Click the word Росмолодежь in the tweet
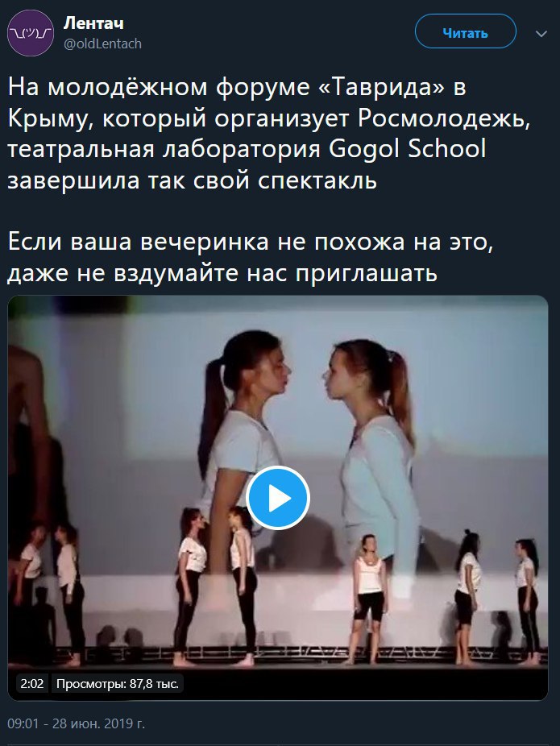Screen dimensions: 560x746 (443, 118)
